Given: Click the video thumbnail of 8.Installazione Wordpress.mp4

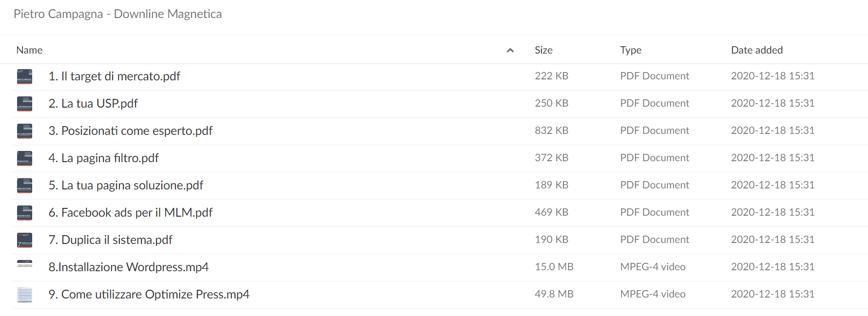Looking at the screenshot, I should (x=24, y=264).
